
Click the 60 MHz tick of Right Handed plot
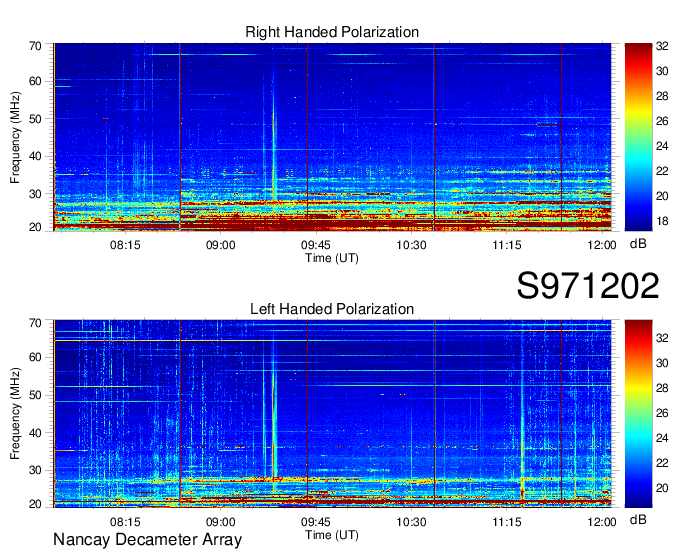(35, 81)
